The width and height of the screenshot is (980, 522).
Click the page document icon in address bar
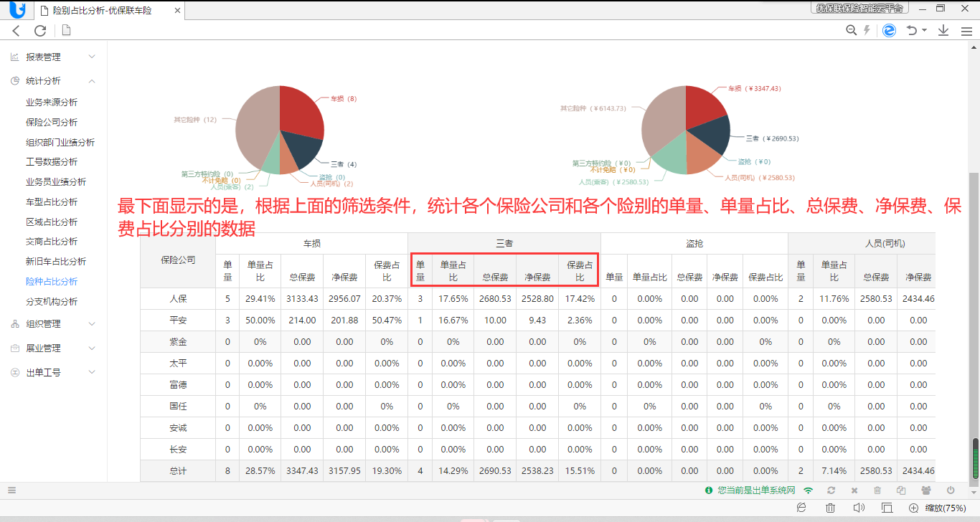click(x=66, y=30)
